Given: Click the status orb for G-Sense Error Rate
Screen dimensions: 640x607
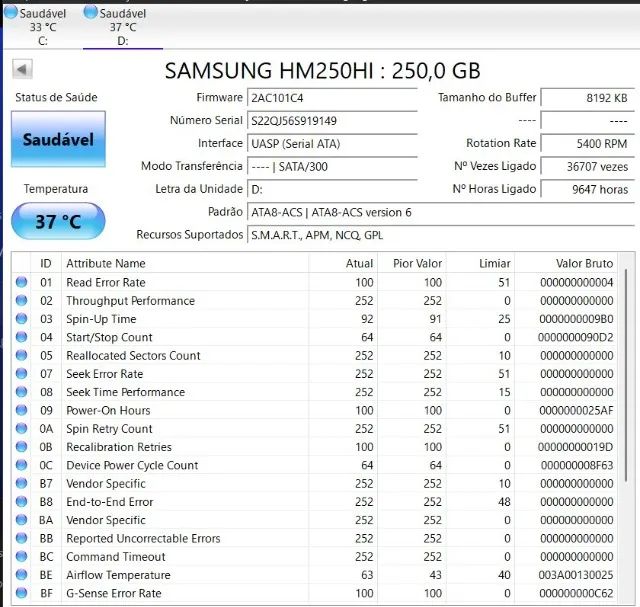Looking at the screenshot, I should 21,593.
